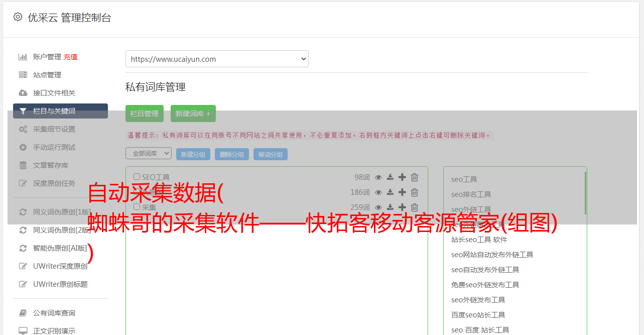Click the 栏目管理 button
Image resolution: width=644 pixels, height=335 pixels.
(145, 114)
